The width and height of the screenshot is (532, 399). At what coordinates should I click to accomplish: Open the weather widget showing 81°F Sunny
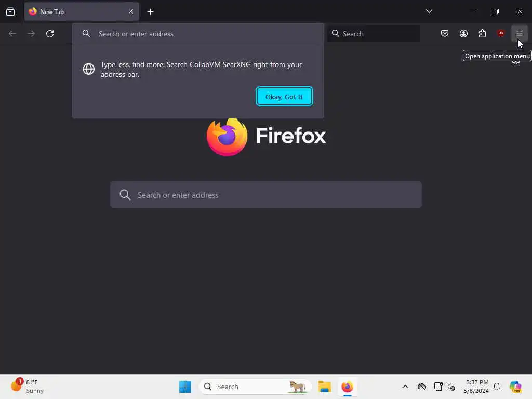[28, 386]
